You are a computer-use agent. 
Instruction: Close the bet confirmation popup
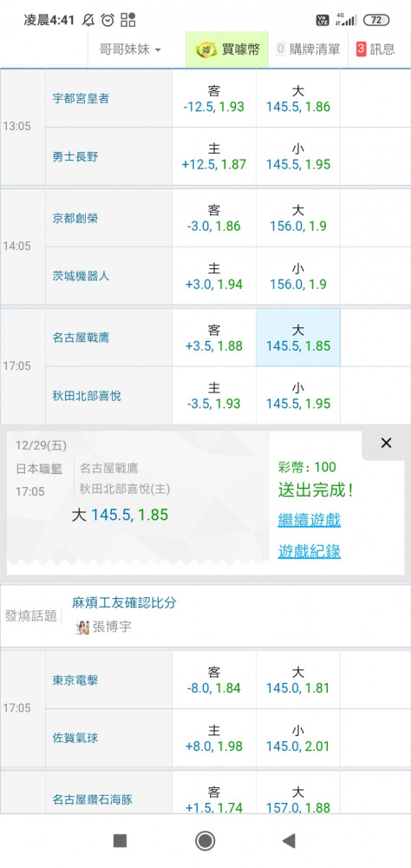click(386, 443)
